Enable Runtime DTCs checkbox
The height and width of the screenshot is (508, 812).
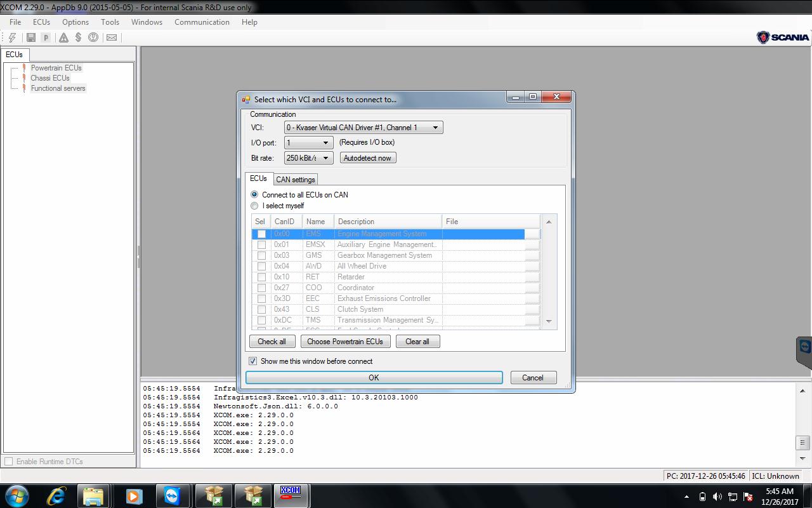click(9, 462)
